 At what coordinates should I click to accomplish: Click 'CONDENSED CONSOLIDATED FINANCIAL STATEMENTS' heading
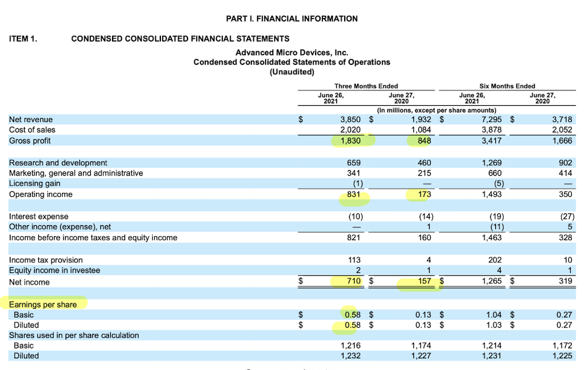[x=180, y=38]
